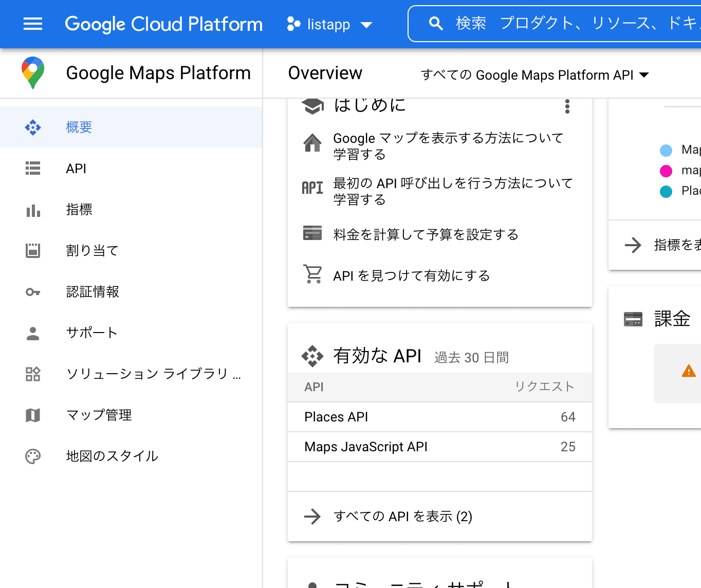Open 最初の API 呼び出し tutorial link

(x=453, y=191)
